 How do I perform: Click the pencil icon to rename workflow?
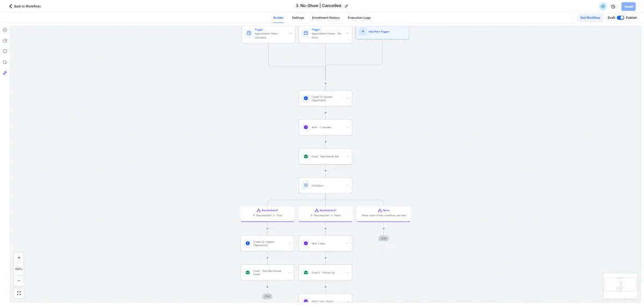[x=347, y=6]
